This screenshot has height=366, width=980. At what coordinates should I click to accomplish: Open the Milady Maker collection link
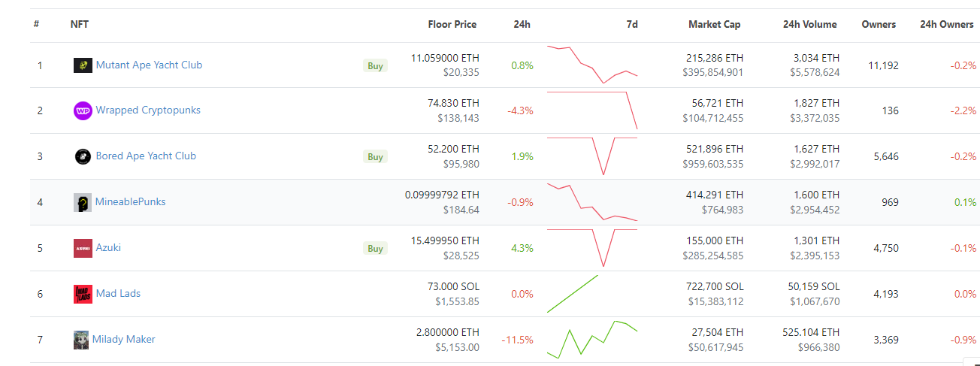[124, 339]
